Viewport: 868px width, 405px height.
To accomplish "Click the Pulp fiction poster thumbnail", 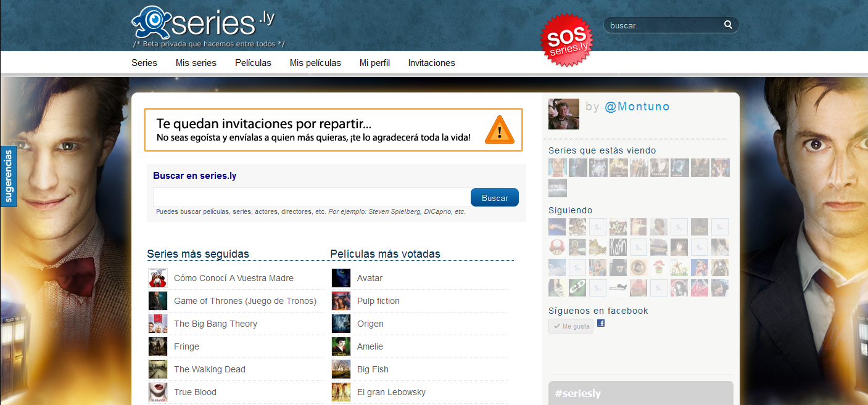I will click(x=341, y=301).
